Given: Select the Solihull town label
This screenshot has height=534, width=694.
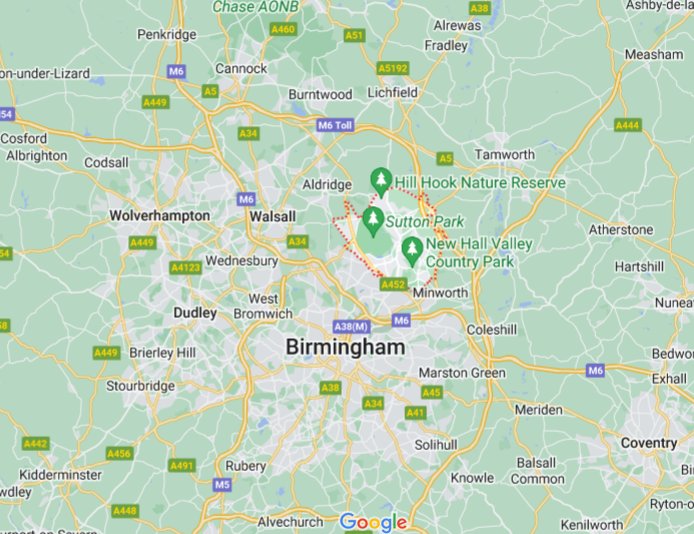Looking at the screenshot, I should coord(436,445).
